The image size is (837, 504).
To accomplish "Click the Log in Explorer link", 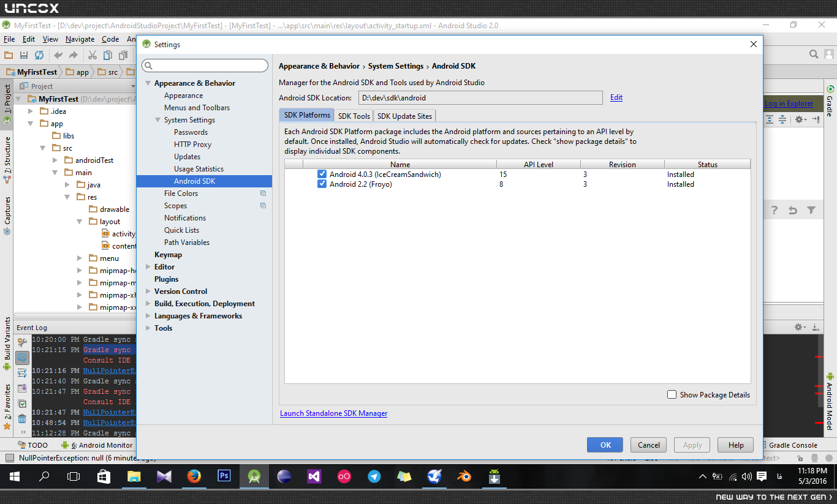I will tap(789, 103).
